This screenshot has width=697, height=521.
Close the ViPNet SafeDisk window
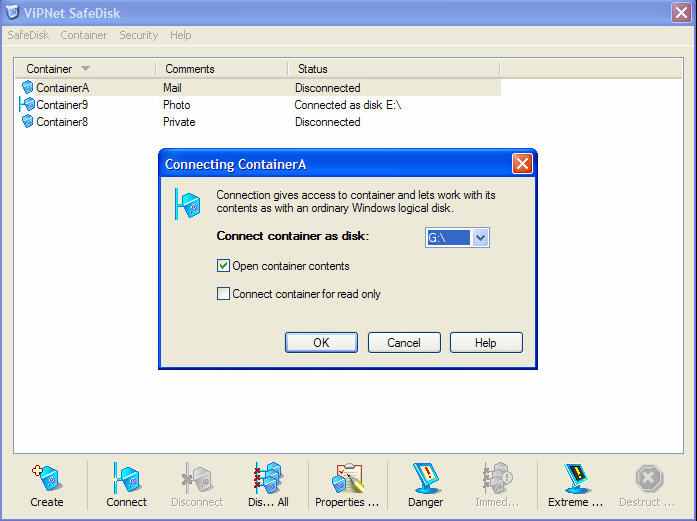pyautogui.click(x=681, y=12)
